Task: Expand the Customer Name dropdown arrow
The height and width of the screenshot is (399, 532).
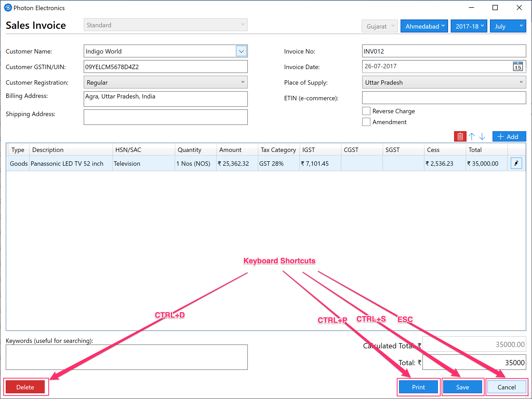Action: pos(241,51)
